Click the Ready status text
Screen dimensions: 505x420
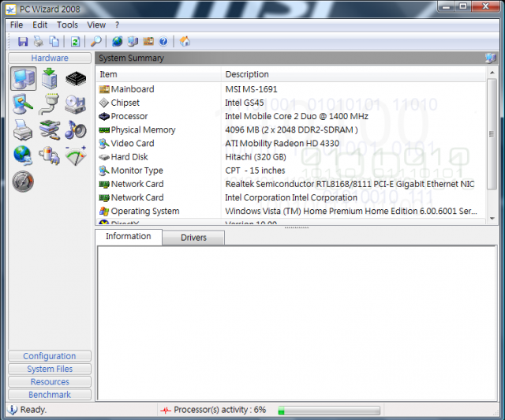pyautogui.click(x=33, y=410)
